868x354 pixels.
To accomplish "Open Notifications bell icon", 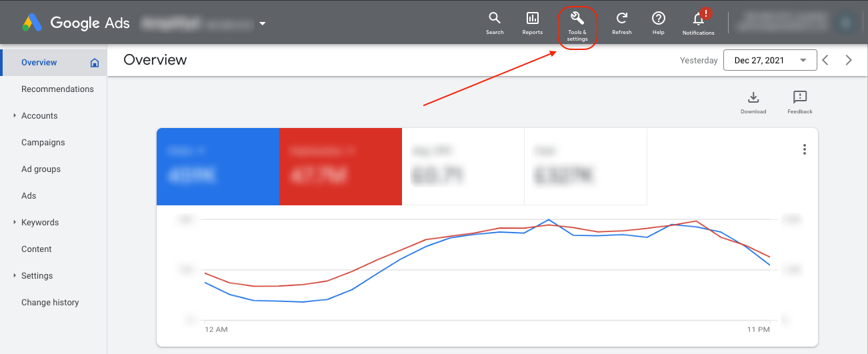I will tap(699, 18).
